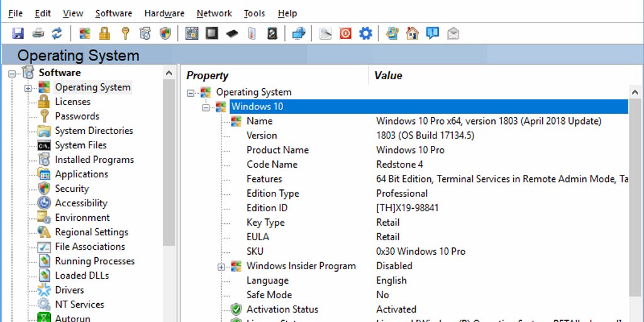Image resolution: width=644 pixels, height=322 pixels.
Task: Click the Save report floppy disk icon
Action: pos(18,33)
